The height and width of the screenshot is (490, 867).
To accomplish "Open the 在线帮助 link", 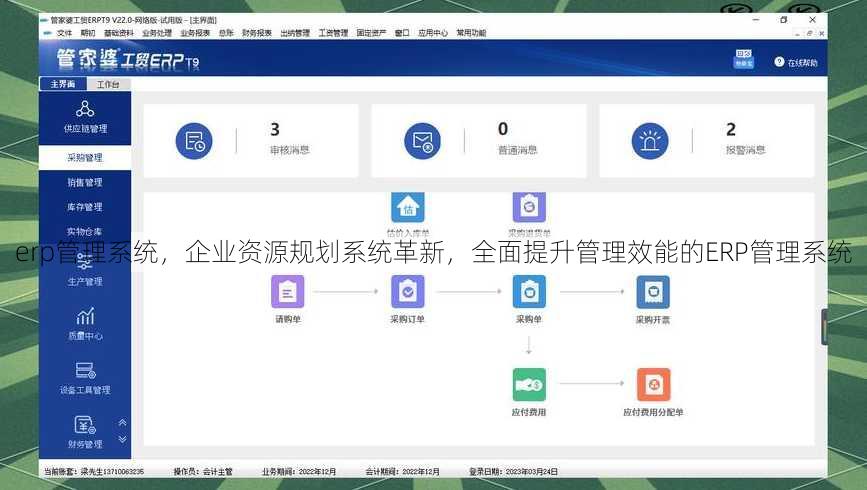I will [802, 62].
